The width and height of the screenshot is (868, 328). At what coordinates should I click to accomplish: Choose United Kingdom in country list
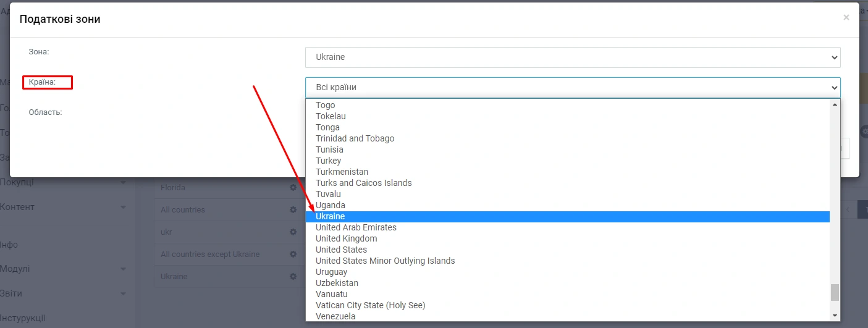click(346, 238)
